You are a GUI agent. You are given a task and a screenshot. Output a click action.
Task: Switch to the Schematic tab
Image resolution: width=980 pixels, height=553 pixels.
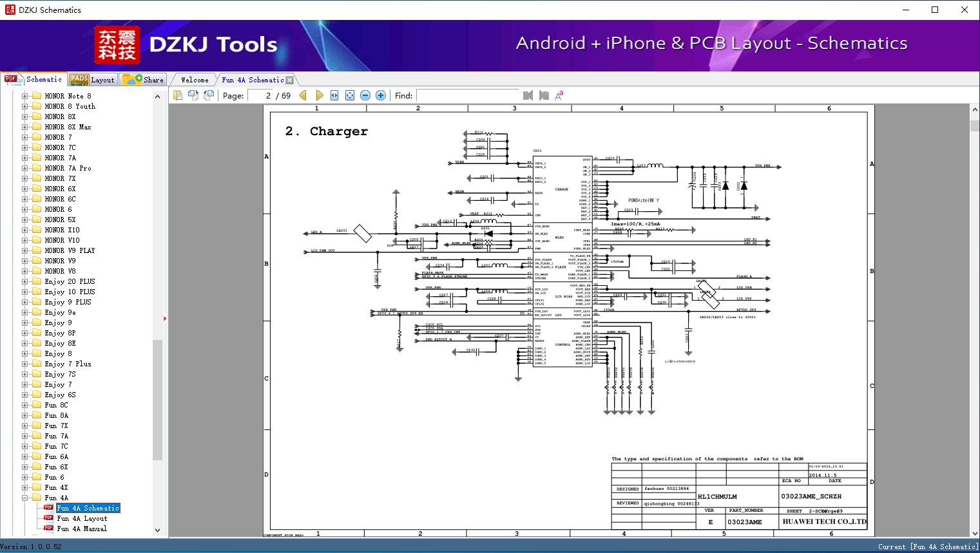34,79
